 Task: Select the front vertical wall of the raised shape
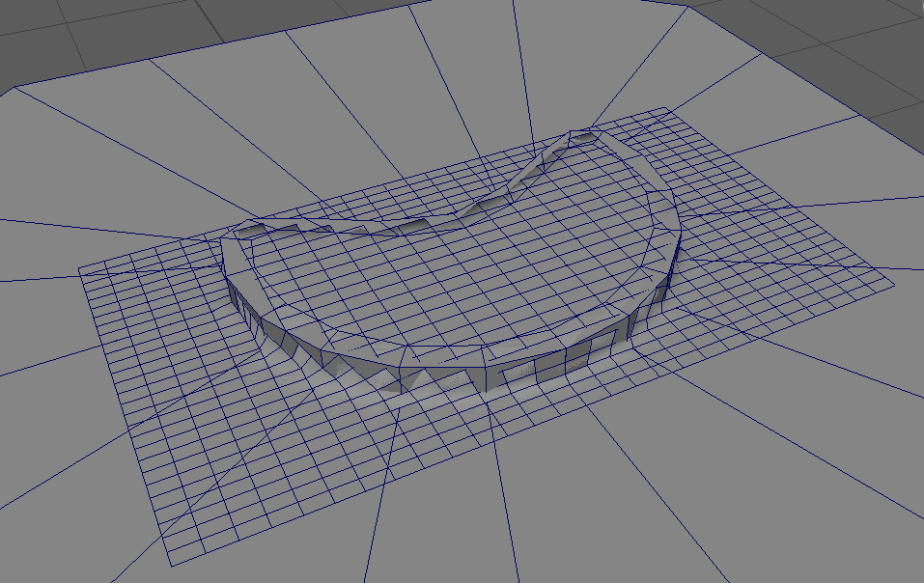[541, 367]
